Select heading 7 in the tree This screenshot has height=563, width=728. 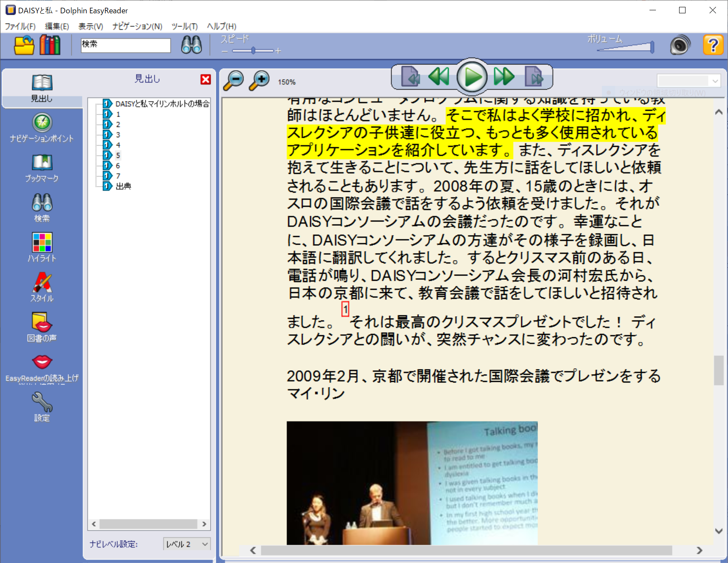click(118, 176)
